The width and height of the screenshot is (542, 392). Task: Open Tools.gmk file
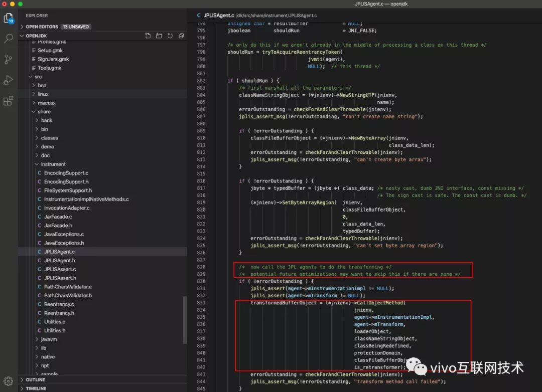(x=49, y=68)
